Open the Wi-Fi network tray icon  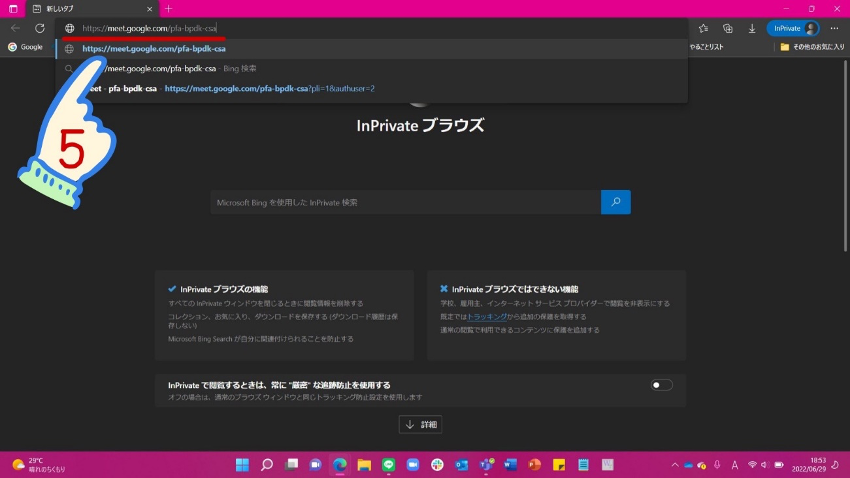(x=752, y=465)
